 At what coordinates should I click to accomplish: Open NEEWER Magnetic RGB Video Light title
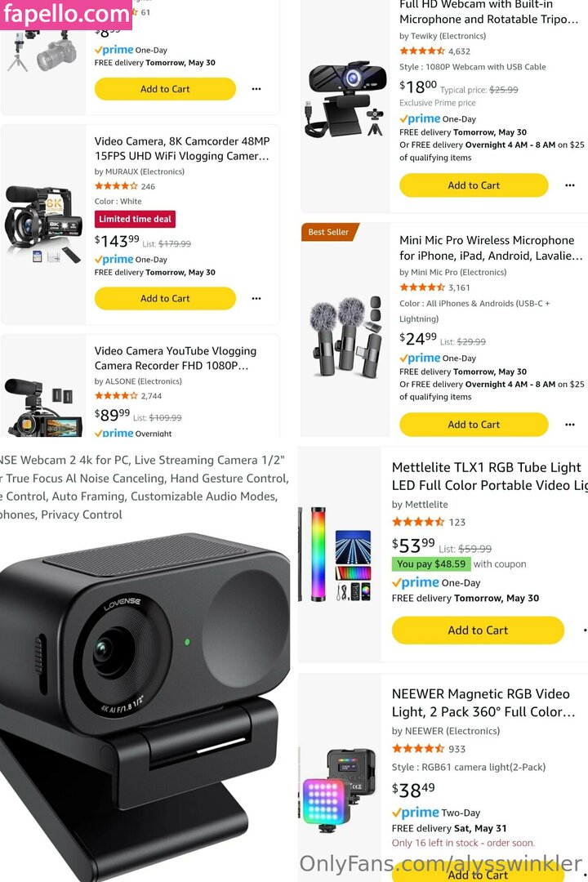(x=483, y=702)
